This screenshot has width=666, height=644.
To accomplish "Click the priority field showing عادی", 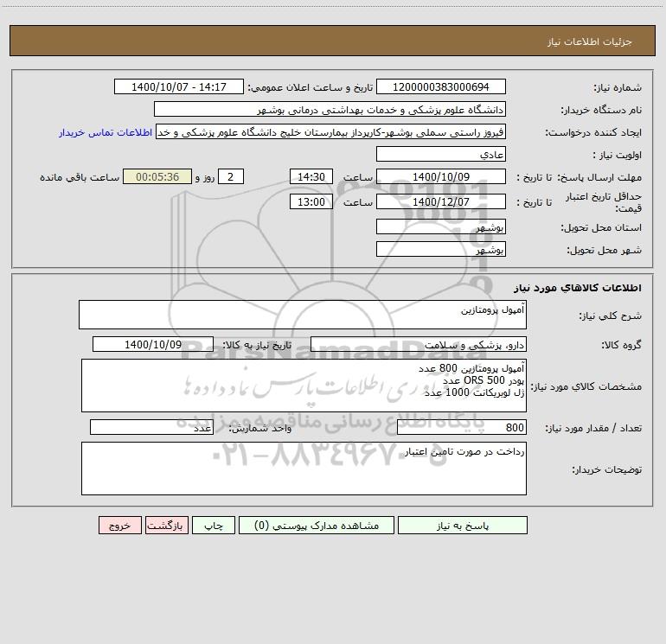I will (x=441, y=154).
